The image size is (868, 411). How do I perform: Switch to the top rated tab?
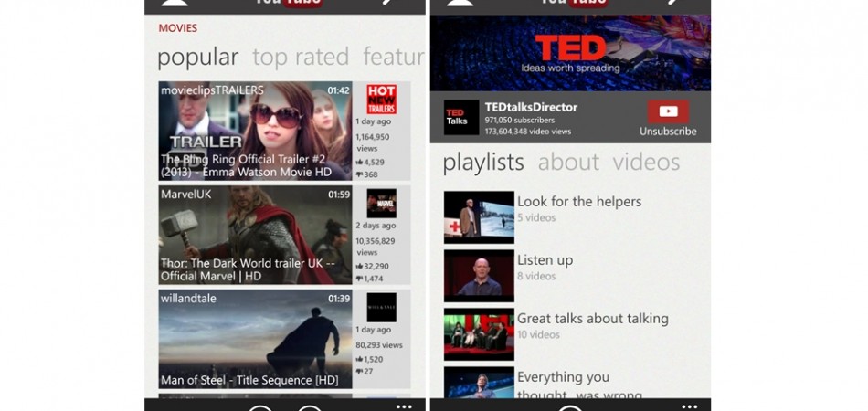pyautogui.click(x=301, y=58)
